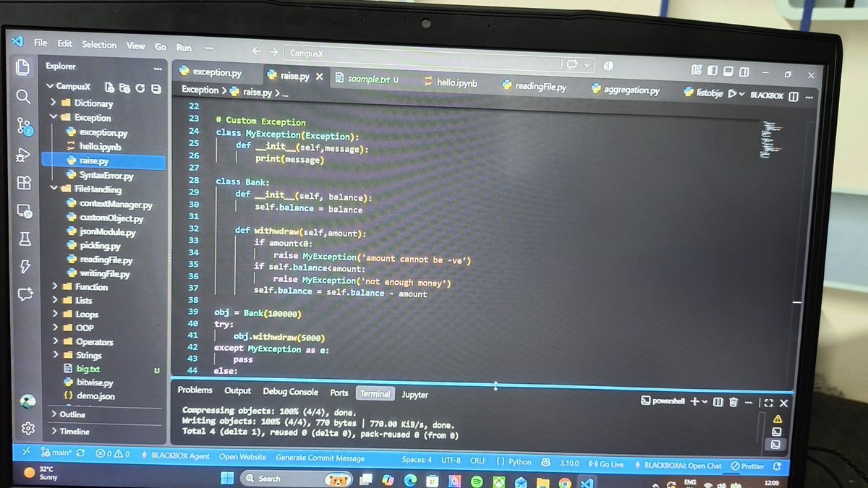Image resolution: width=868 pixels, height=488 pixels.
Task: Maximize the terminal panel size
Action: tap(769, 403)
